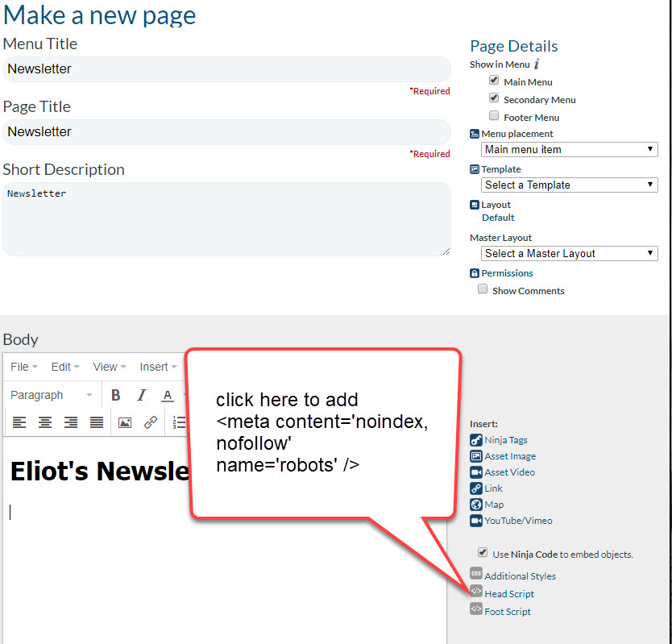This screenshot has width=672, height=644.
Task: Insert link using editor chain icon
Action: click(x=151, y=423)
